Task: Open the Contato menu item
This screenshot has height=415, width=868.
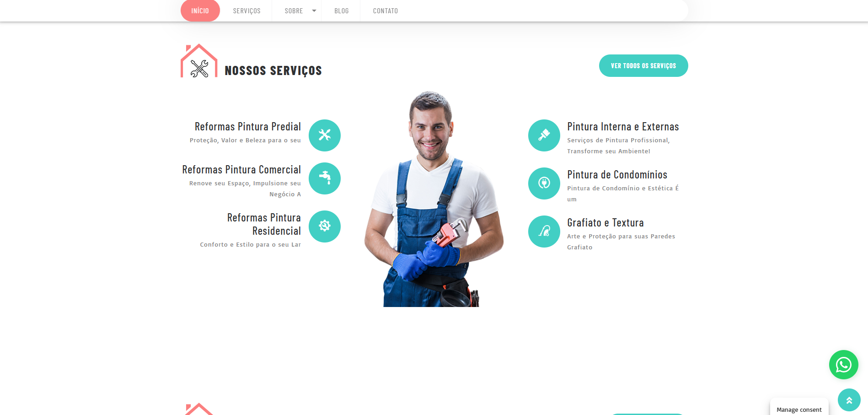Action: click(385, 11)
